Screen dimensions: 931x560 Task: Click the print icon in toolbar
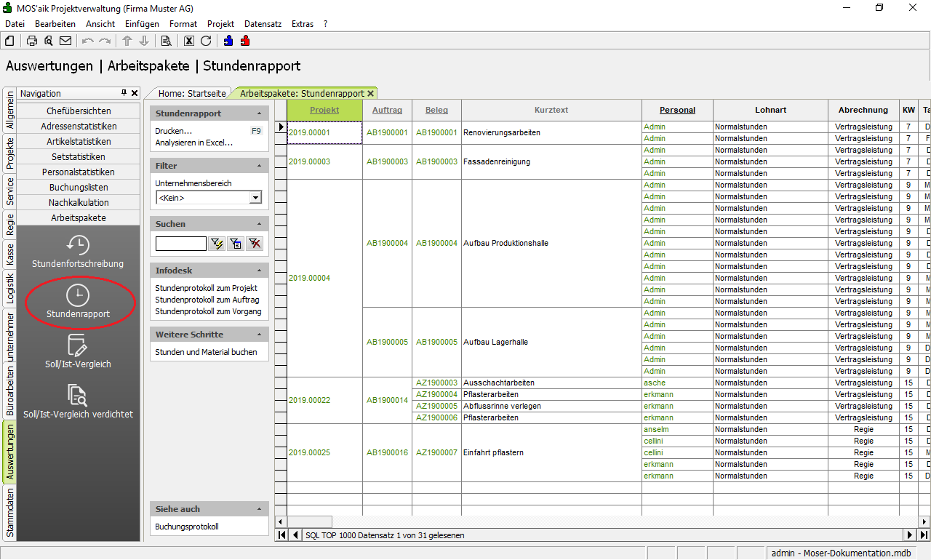click(32, 41)
